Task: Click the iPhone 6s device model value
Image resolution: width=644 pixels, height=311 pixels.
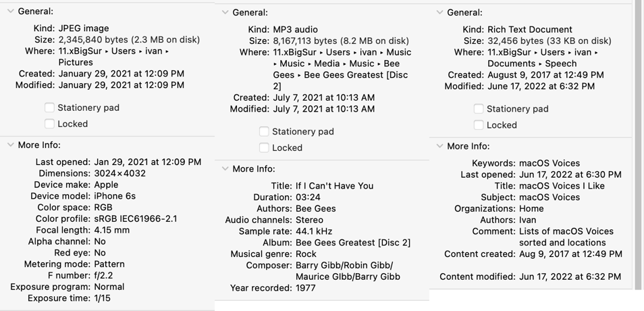Action: (x=115, y=196)
